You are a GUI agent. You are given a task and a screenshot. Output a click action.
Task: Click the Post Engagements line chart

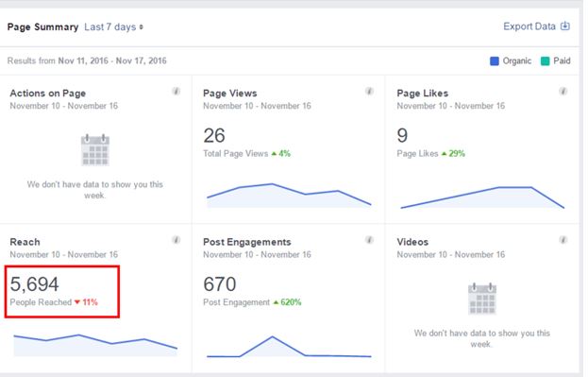pyautogui.click(x=289, y=347)
